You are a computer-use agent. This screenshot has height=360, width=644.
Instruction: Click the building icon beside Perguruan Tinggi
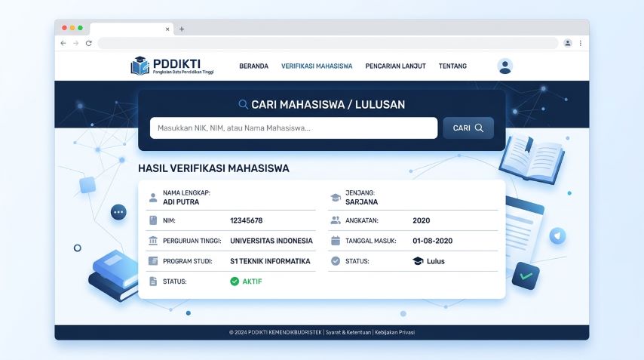pos(153,241)
